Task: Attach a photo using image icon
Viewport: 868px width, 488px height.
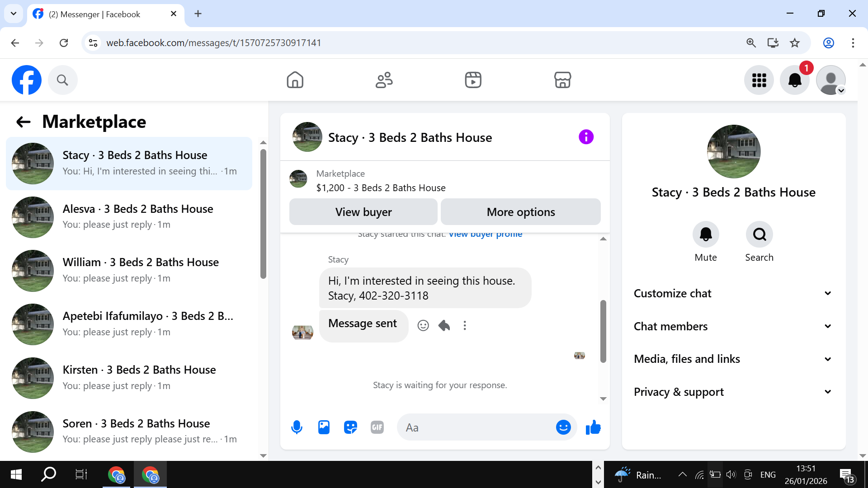Action: pyautogui.click(x=324, y=427)
